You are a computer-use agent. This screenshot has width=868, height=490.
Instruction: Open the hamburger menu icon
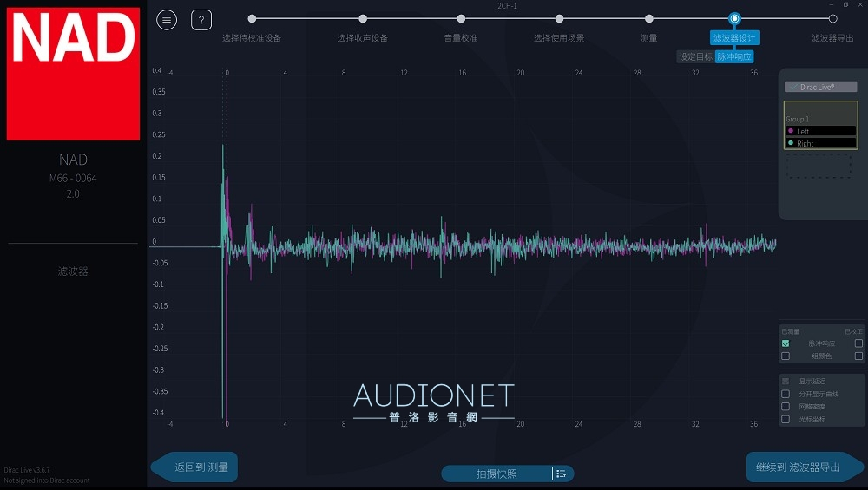pyautogui.click(x=167, y=20)
